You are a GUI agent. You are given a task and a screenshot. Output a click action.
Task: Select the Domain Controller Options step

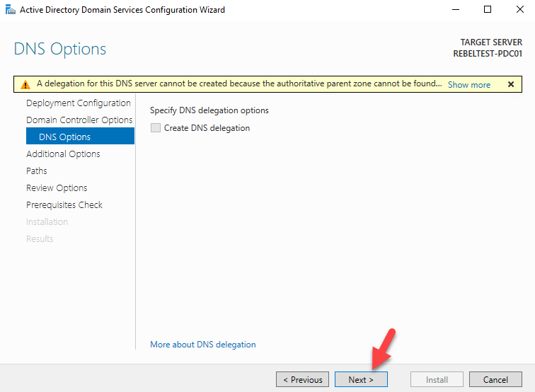pyautogui.click(x=79, y=120)
